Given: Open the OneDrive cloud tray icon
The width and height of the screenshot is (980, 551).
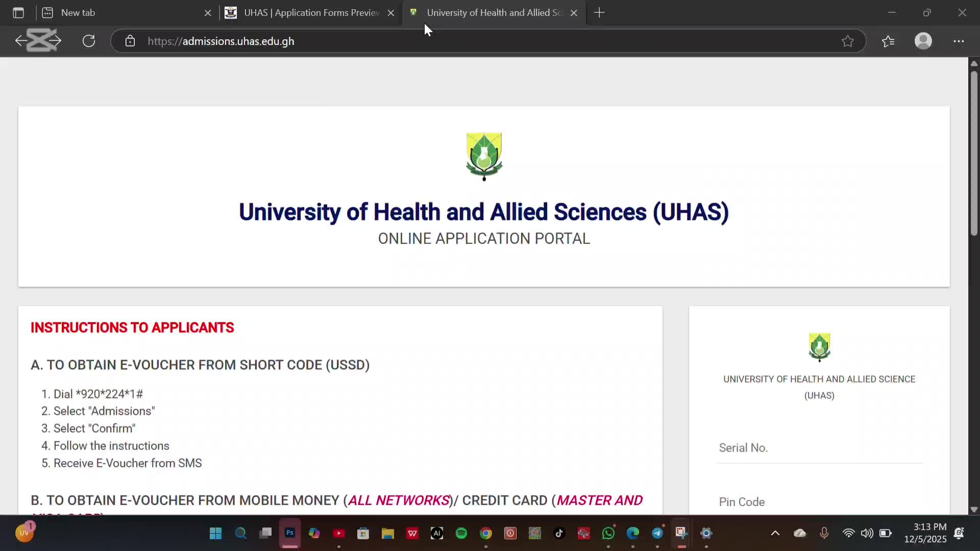Looking at the screenshot, I should (x=799, y=533).
